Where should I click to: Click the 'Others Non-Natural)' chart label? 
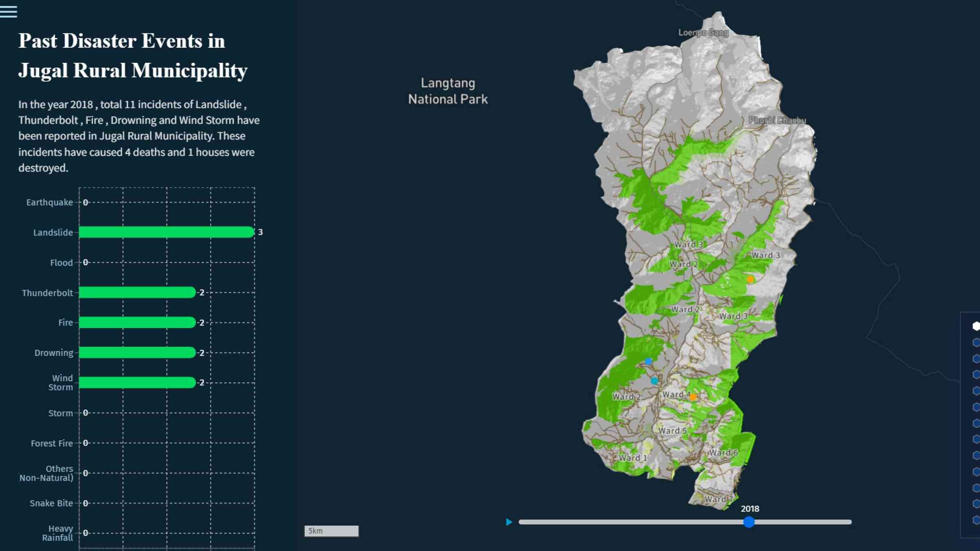[x=46, y=473]
